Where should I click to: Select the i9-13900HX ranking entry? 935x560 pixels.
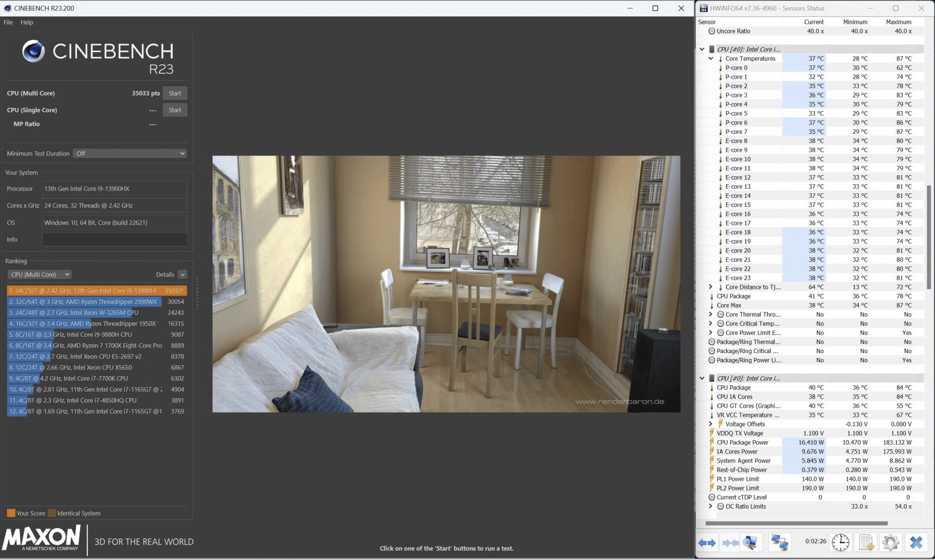[x=96, y=291]
